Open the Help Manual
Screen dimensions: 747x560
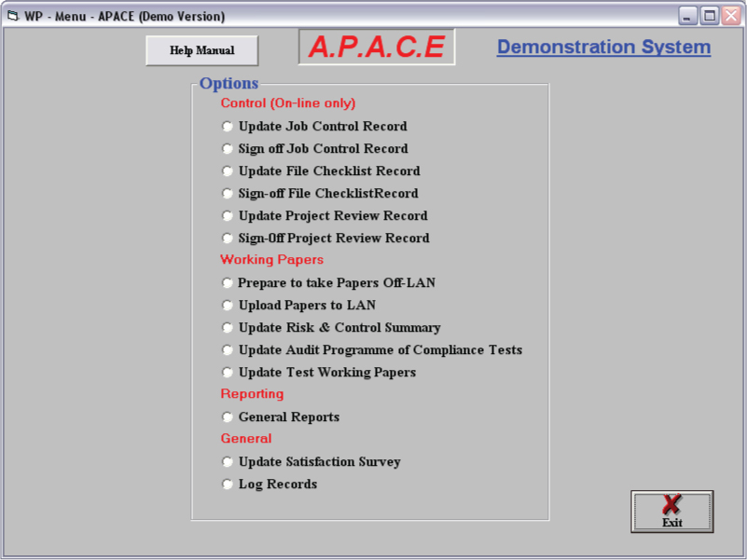click(x=201, y=50)
